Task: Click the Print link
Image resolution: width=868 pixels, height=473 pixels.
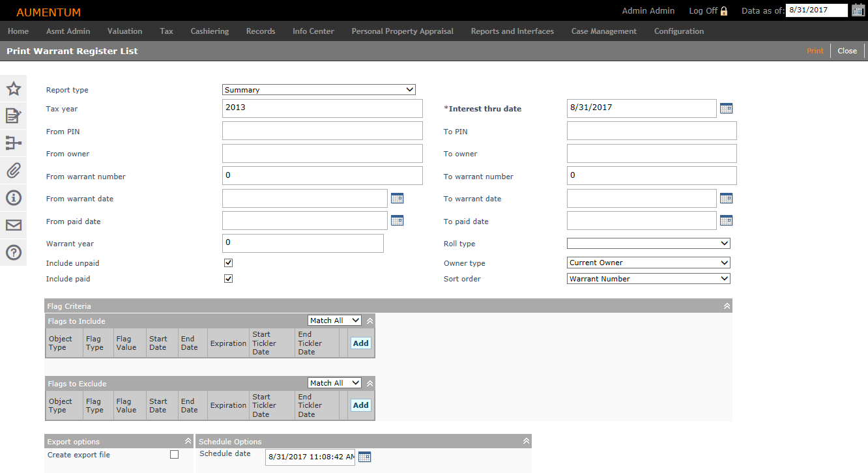Action: click(815, 51)
